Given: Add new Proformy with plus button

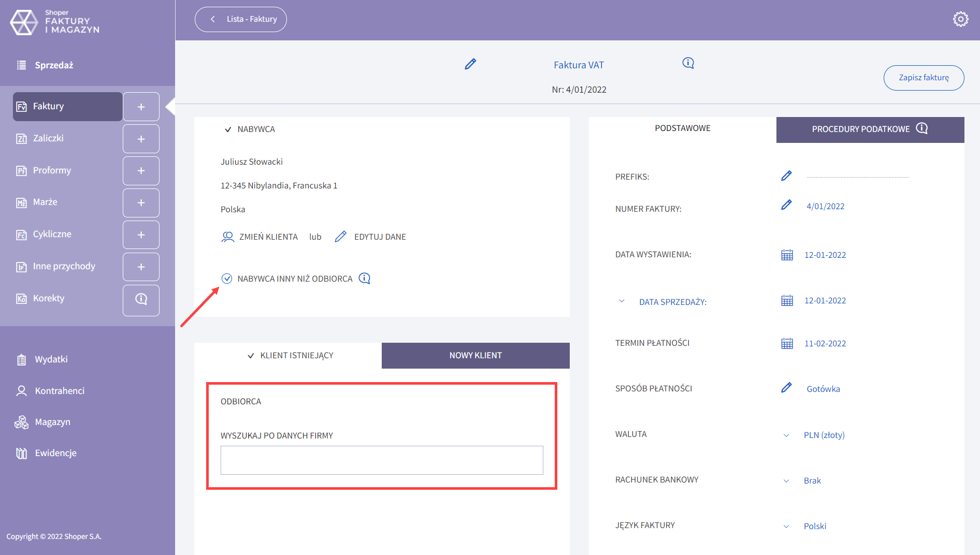Looking at the screenshot, I should click(x=141, y=171).
